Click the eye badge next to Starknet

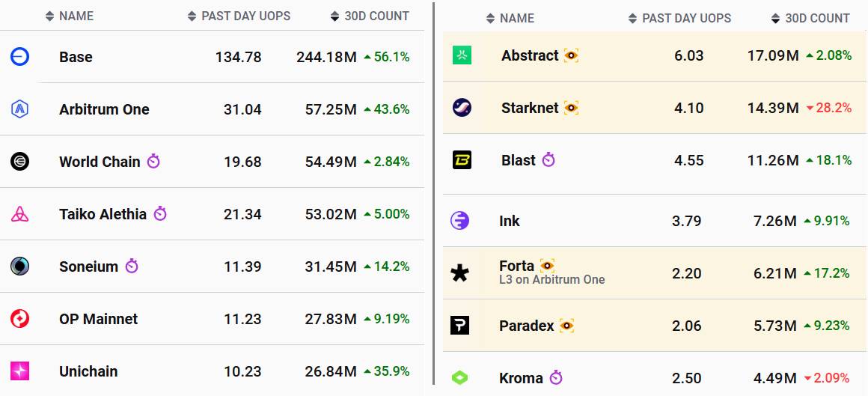[x=571, y=108]
